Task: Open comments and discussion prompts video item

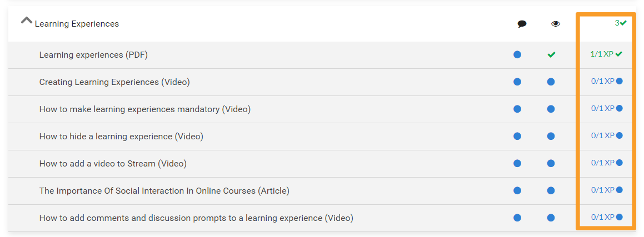Action: coord(196,218)
